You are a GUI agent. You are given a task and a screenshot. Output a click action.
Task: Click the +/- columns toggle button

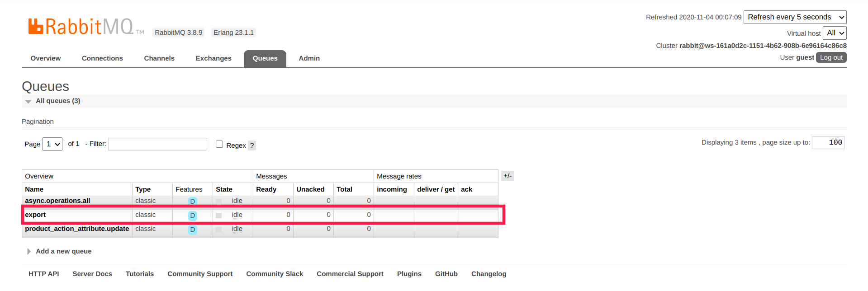coord(507,176)
